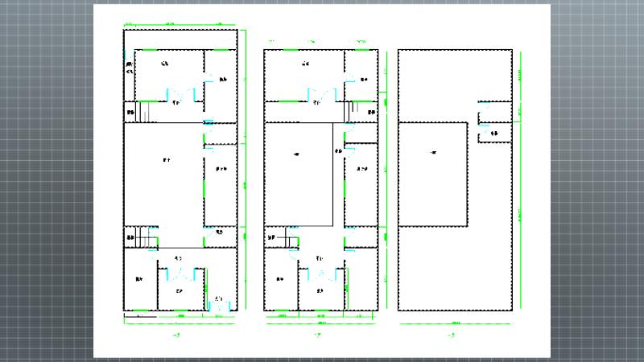Select the green dimension line above left plan

tap(180, 25)
